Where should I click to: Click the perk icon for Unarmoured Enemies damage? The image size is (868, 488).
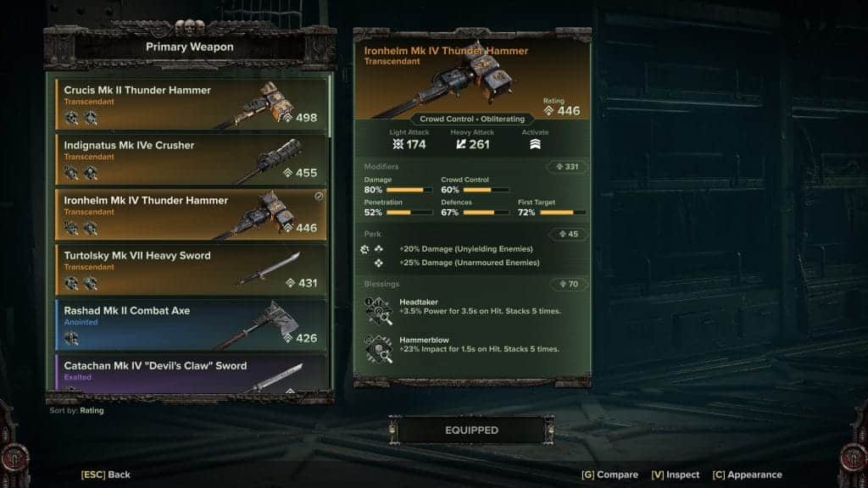(379, 263)
